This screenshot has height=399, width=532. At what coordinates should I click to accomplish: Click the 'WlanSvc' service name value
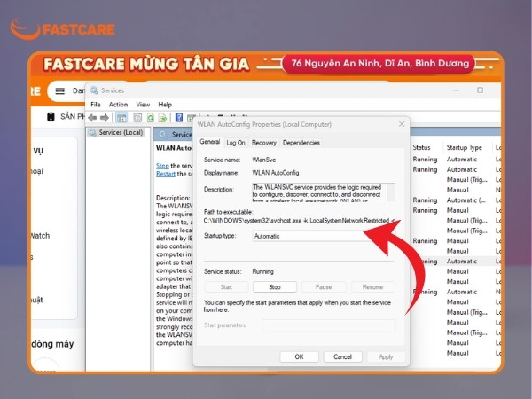coord(263,160)
